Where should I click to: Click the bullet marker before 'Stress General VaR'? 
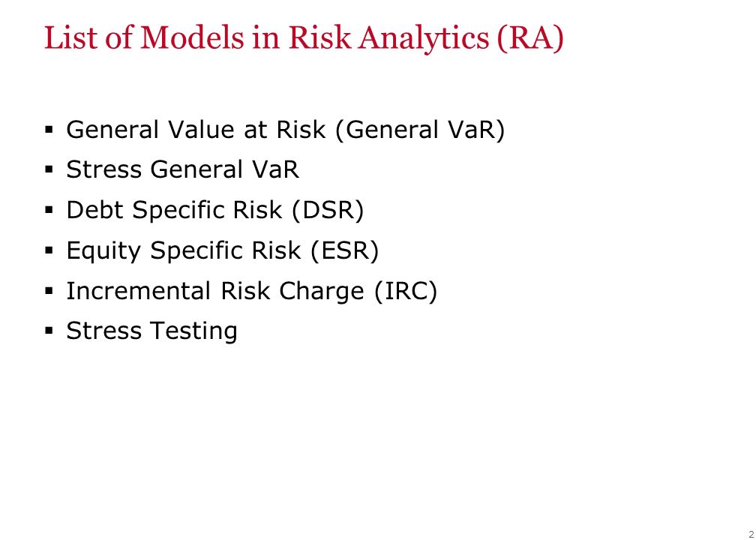tap(49, 169)
